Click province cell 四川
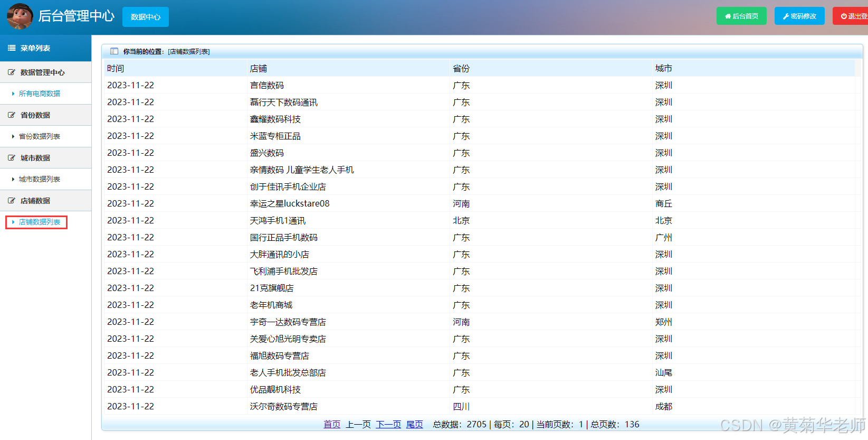 pyautogui.click(x=461, y=406)
